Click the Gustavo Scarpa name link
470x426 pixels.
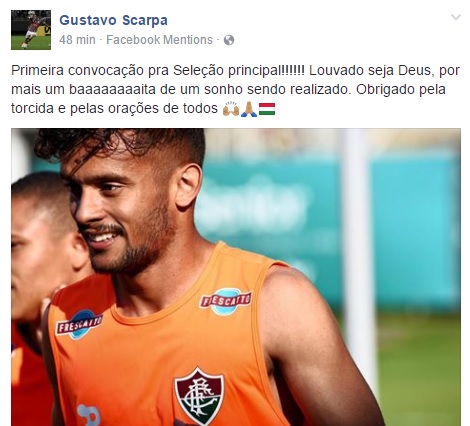click(113, 20)
